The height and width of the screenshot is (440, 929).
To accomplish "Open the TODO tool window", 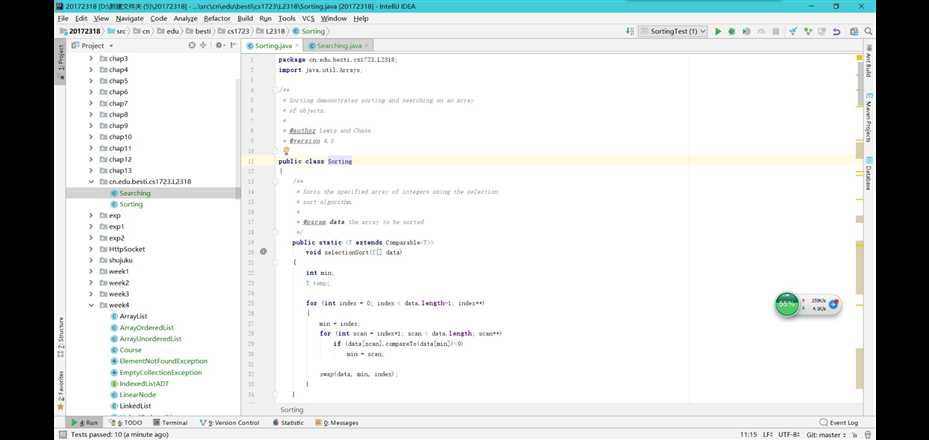I will coord(126,423).
